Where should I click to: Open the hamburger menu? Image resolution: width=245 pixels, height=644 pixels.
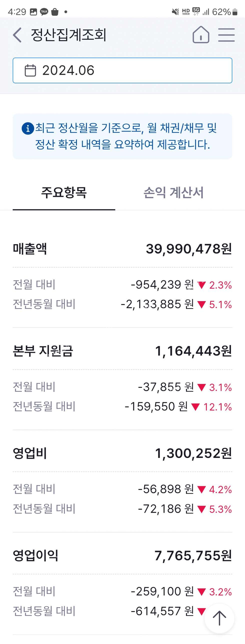[x=226, y=35]
